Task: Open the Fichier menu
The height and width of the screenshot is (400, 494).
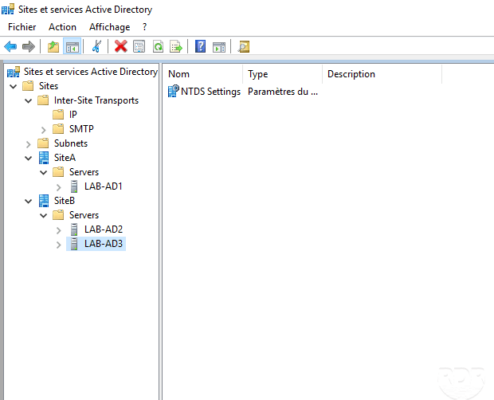Action: pos(22,27)
